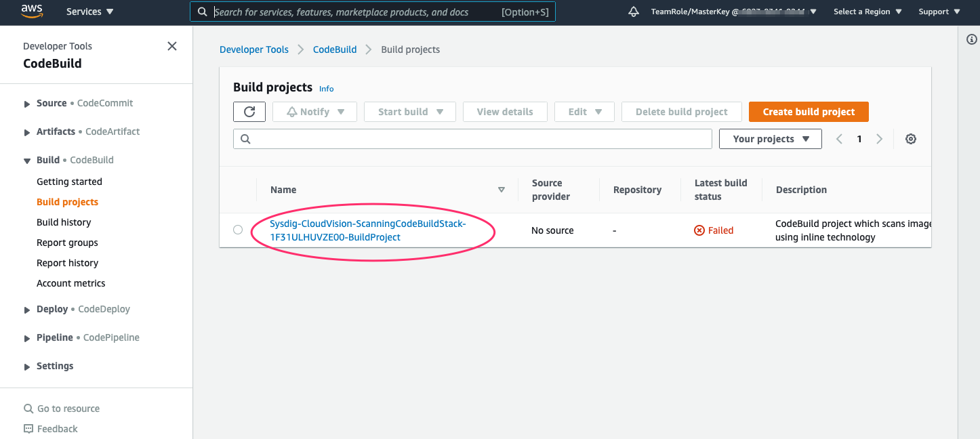The height and width of the screenshot is (439, 980).
Task: Click the Failed status icon
Action: coord(699,230)
